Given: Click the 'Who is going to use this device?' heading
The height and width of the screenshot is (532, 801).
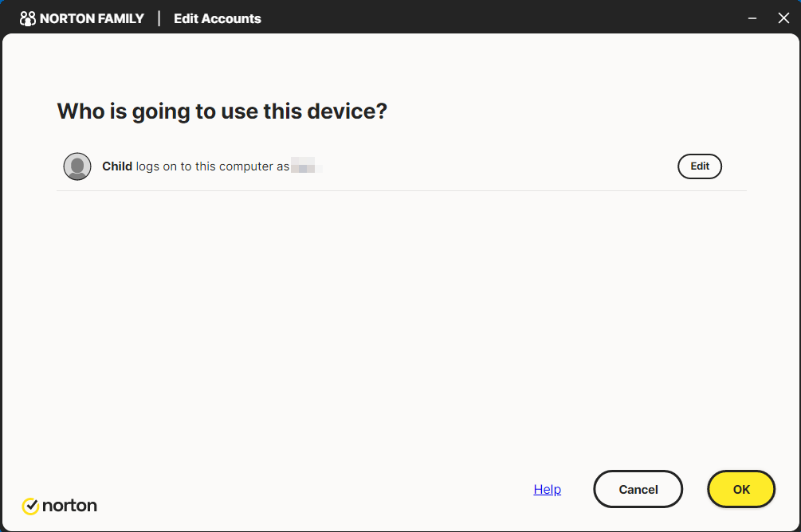Looking at the screenshot, I should click(222, 111).
